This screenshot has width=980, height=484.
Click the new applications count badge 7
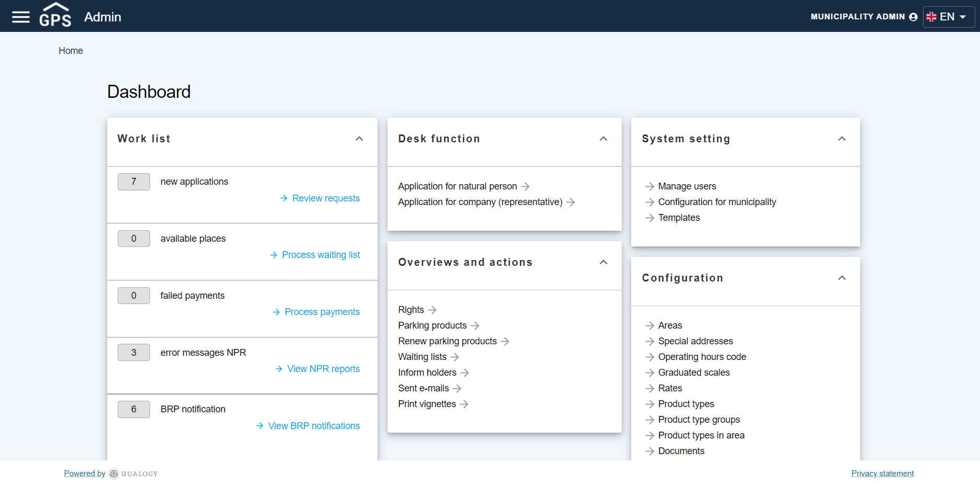coord(134,182)
